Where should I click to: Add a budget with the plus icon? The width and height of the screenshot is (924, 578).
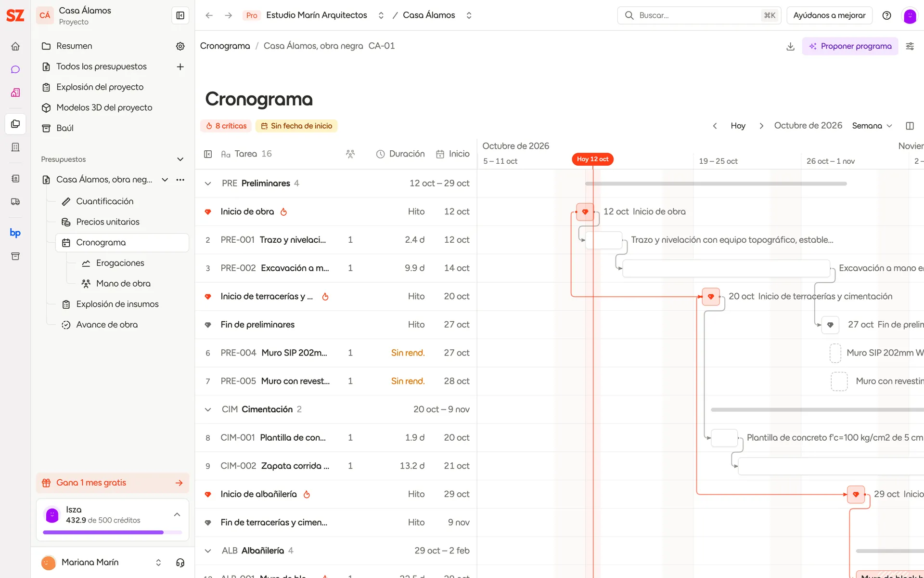[x=180, y=66]
